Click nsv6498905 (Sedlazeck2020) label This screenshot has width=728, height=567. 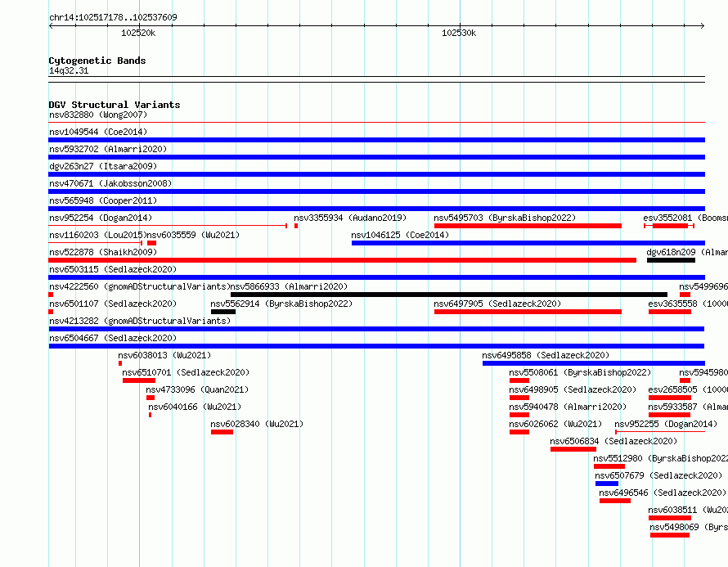573,389
